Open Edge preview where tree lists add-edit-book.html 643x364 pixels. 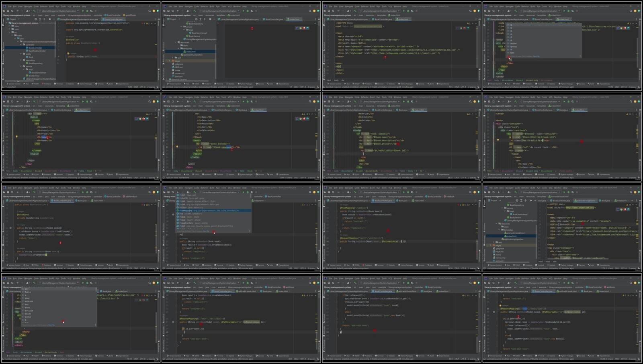tap(628, 209)
